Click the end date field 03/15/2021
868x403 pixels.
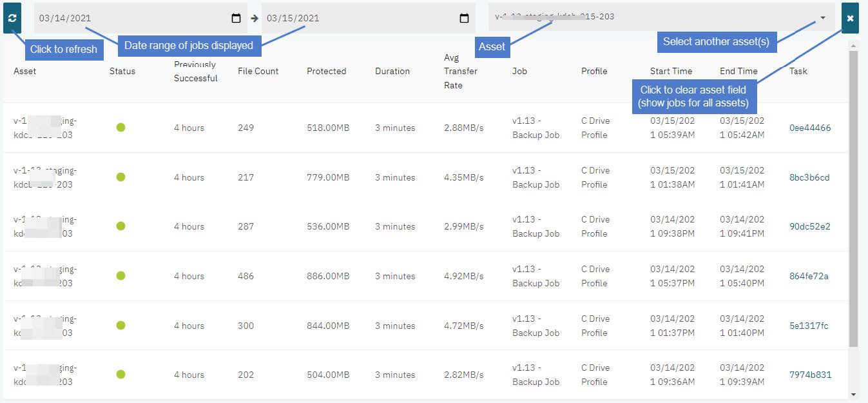click(368, 18)
